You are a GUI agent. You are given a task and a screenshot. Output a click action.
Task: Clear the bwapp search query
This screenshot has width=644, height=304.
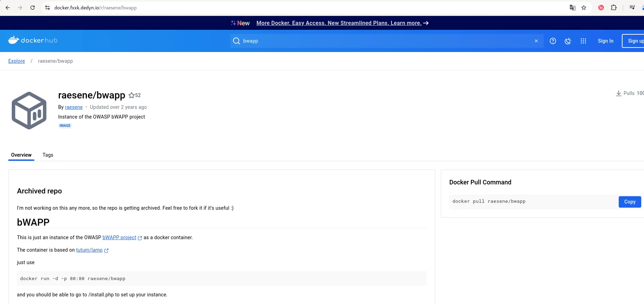[536, 41]
